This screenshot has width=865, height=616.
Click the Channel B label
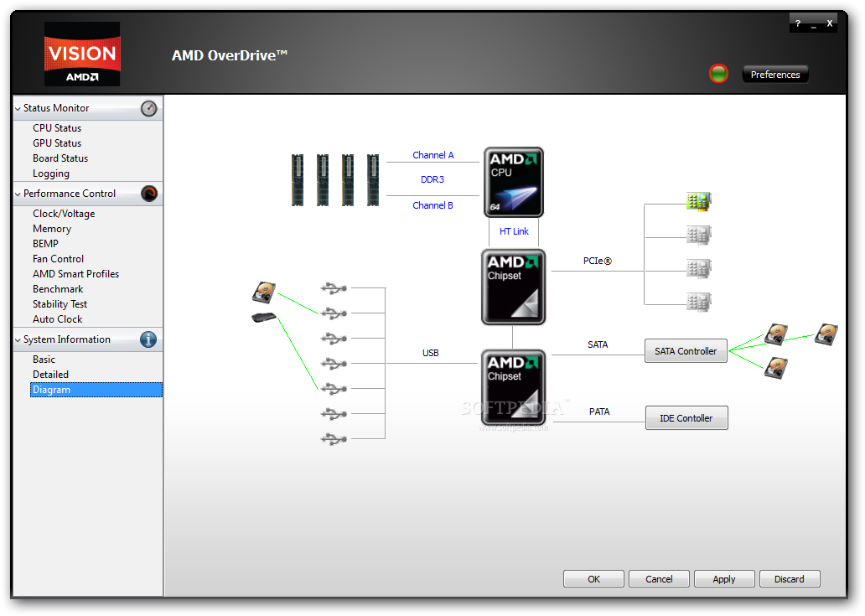tap(432, 205)
